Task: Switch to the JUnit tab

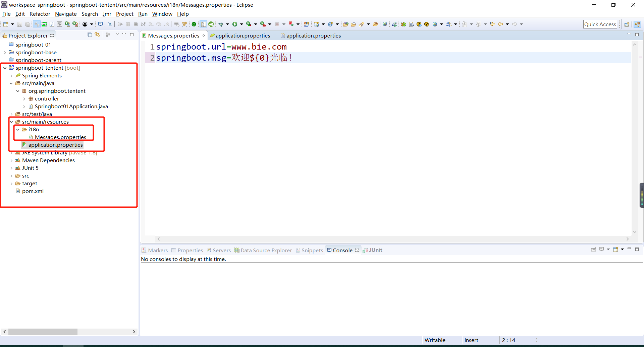Action: click(373, 250)
